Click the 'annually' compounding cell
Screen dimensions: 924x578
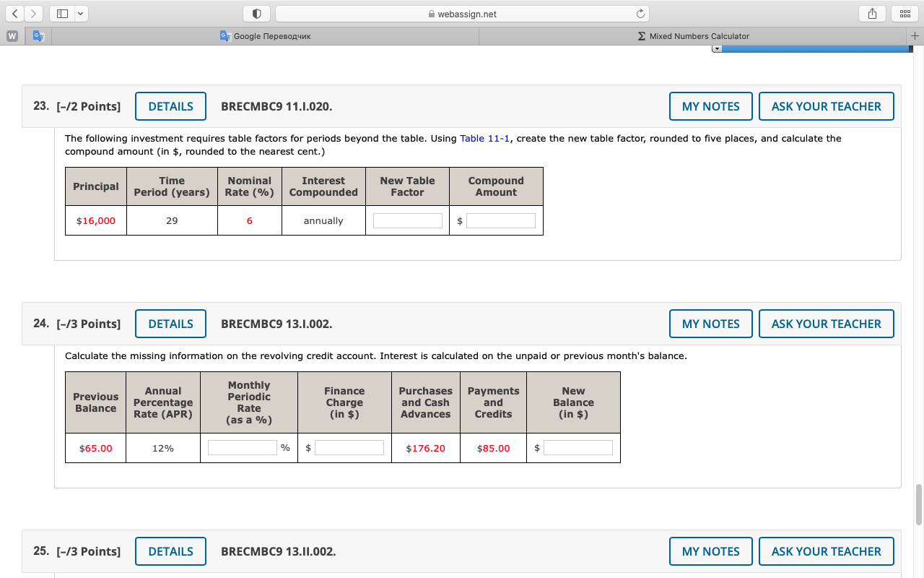[323, 221]
